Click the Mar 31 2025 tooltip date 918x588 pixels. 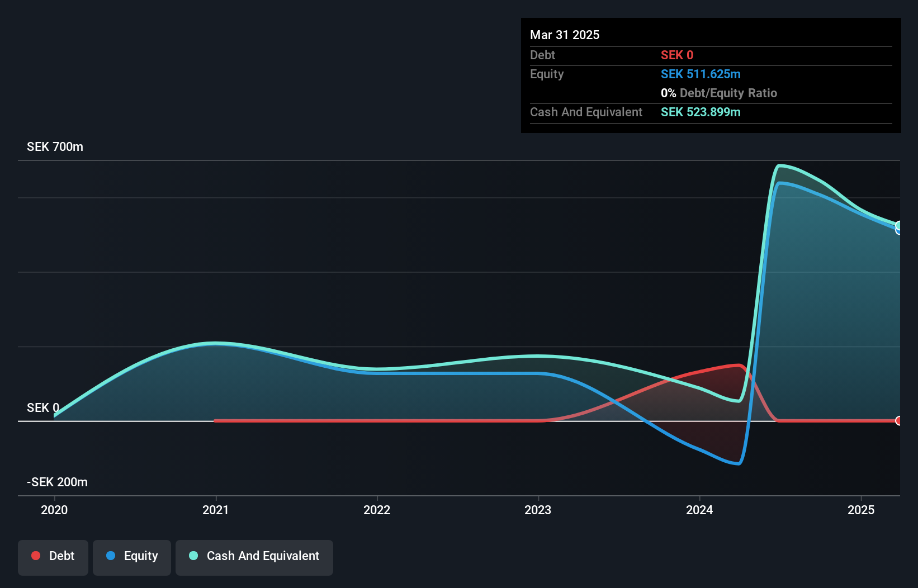tap(565, 35)
